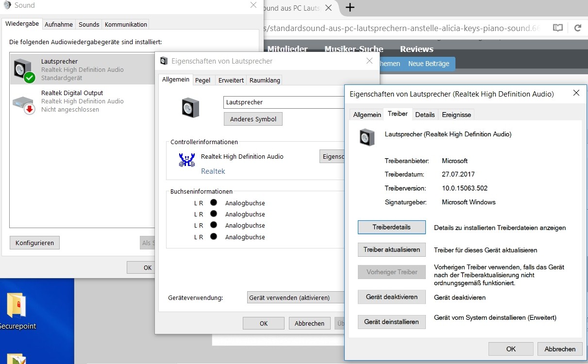Open the Geräteverwendung dropdown
This screenshot has height=364, width=588.
coord(296,298)
